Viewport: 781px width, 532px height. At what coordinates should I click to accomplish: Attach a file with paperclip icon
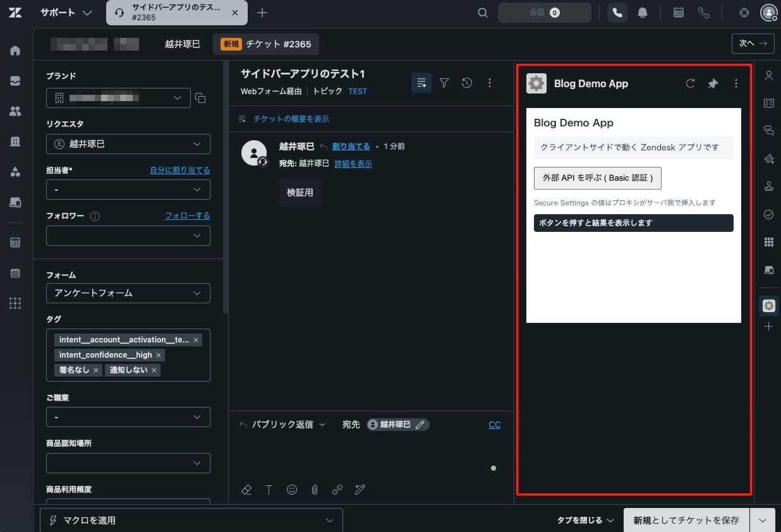314,490
